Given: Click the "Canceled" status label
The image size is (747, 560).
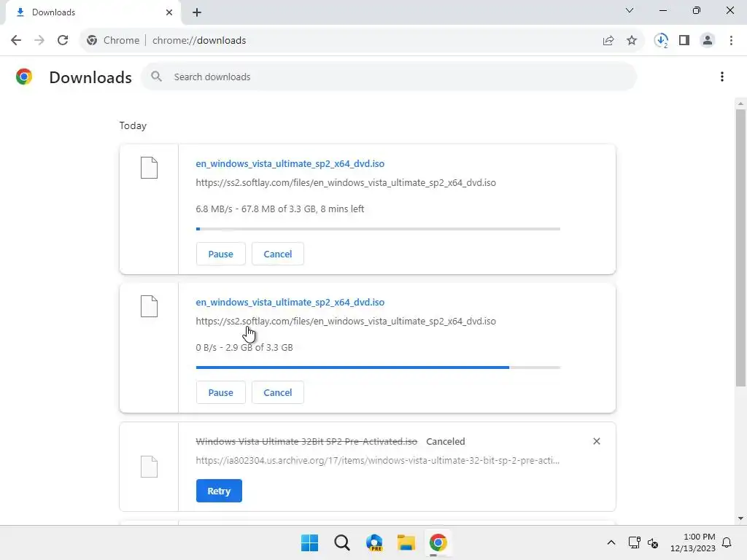Looking at the screenshot, I should pos(446,441).
